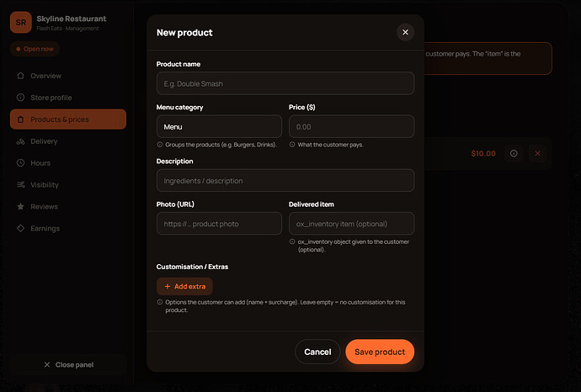Click the Price input field
Image resolution: width=581 pixels, height=392 pixels.
[351, 126]
